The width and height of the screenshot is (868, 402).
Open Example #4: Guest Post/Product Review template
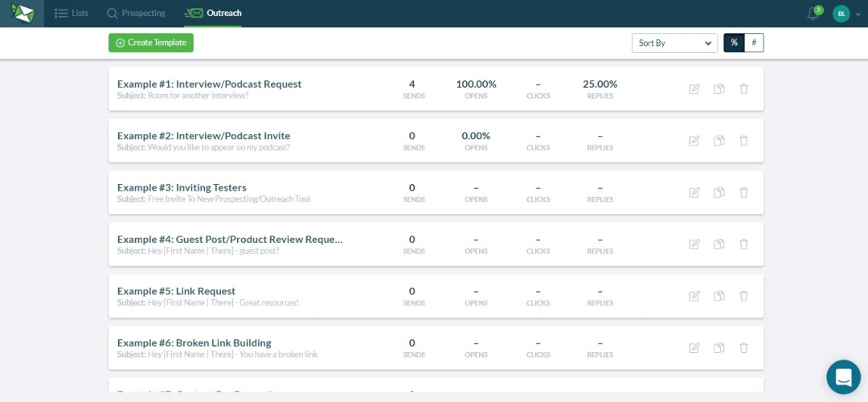coord(230,240)
